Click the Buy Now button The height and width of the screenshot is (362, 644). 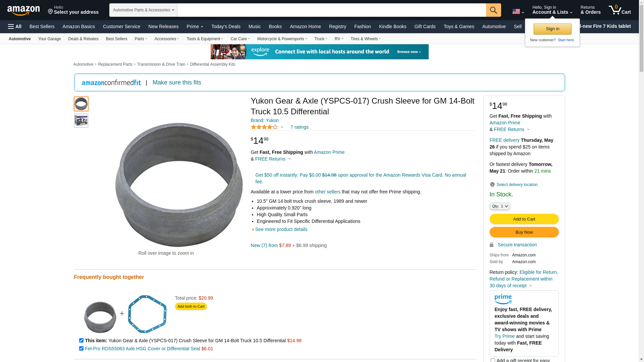(x=524, y=232)
